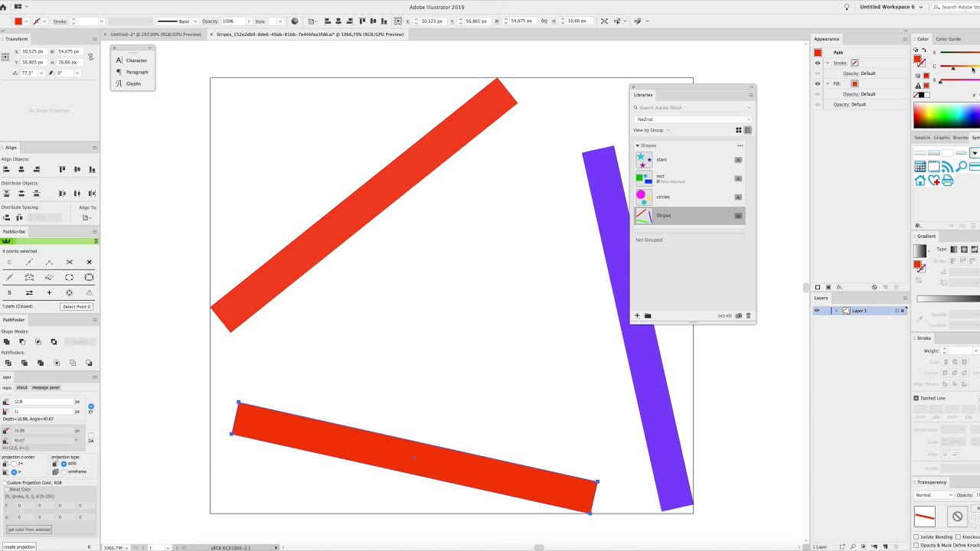The image size is (980, 551).
Task: Click Pathfinder Minus Front icon
Action: coord(22,341)
